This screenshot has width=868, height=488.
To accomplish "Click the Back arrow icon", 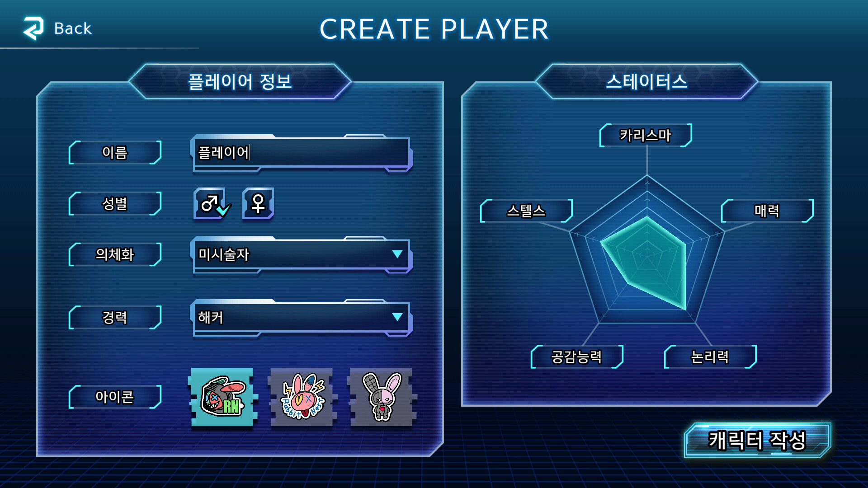I will [x=33, y=28].
